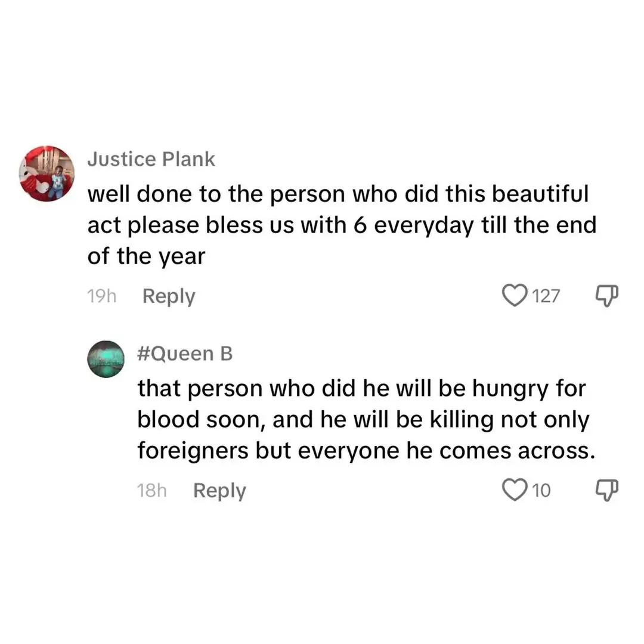
Task: Go to the #Queen B username link
Action: pyautogui.click(x=185, y=354)
